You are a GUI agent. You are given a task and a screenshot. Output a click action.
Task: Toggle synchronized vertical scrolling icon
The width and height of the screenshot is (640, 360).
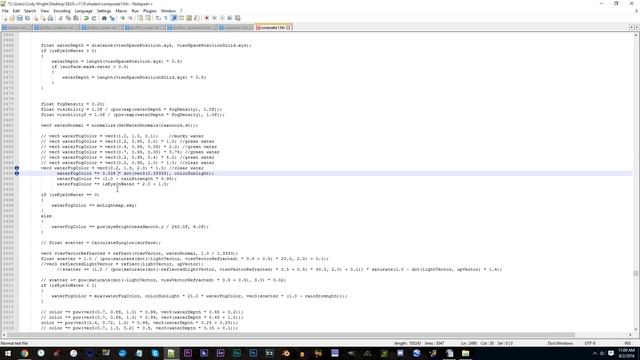coord(140,18)
